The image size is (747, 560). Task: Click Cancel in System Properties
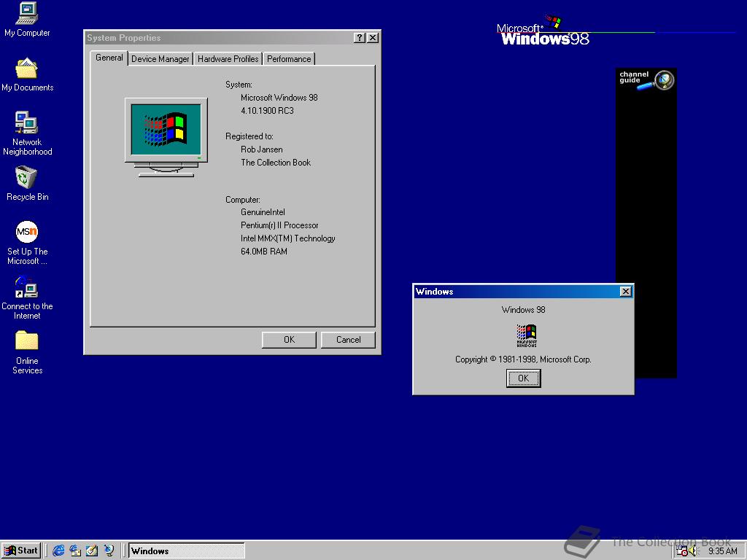click(348, 340)
